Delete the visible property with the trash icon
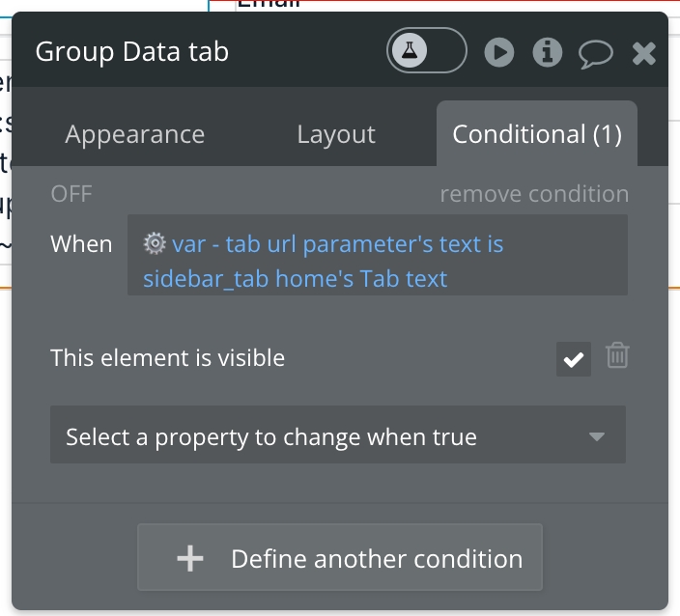 click(x=617, y=357)
